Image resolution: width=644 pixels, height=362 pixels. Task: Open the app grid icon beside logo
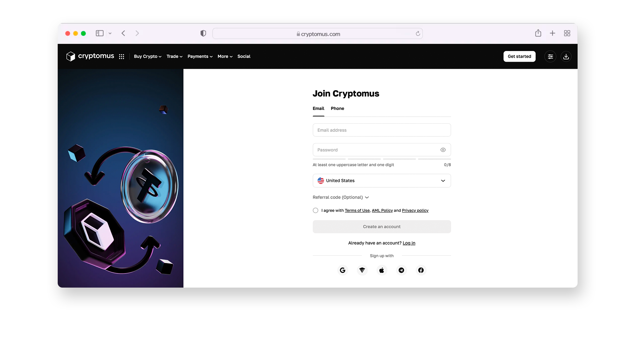[121, 57]
